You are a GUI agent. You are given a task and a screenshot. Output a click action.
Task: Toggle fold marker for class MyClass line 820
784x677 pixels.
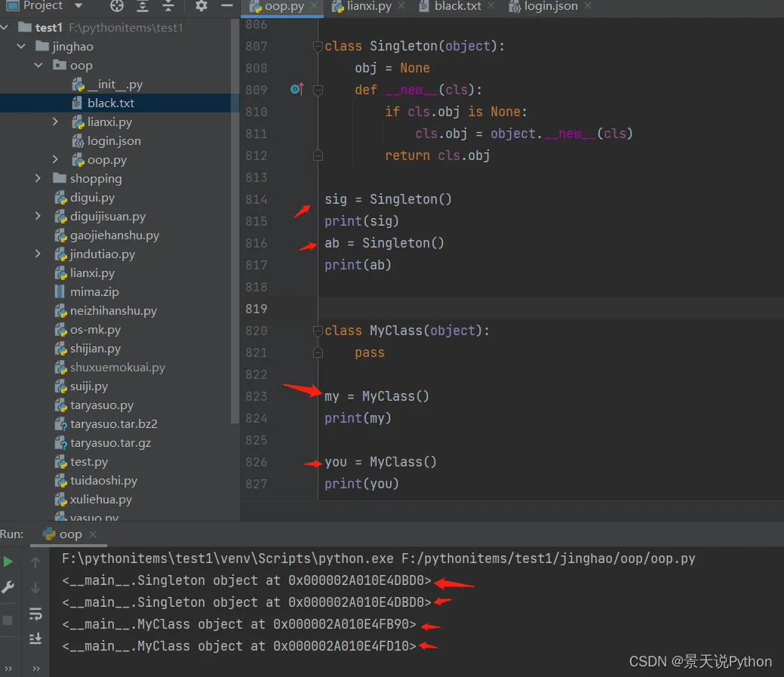coord(318,331)
